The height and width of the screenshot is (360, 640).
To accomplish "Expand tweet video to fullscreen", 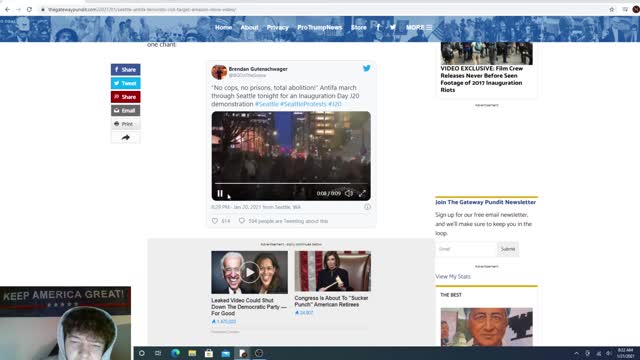I will (362, 193).
